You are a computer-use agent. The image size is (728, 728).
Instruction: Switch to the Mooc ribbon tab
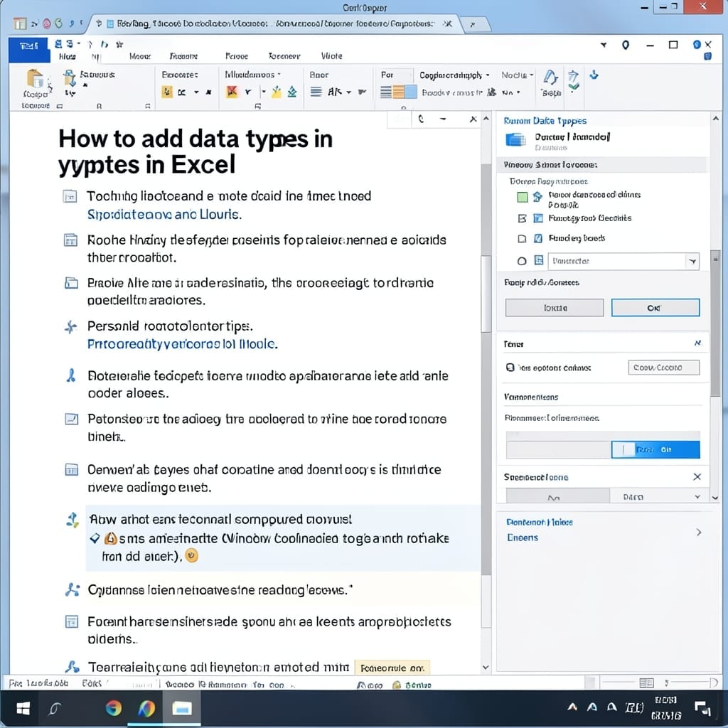140,56
